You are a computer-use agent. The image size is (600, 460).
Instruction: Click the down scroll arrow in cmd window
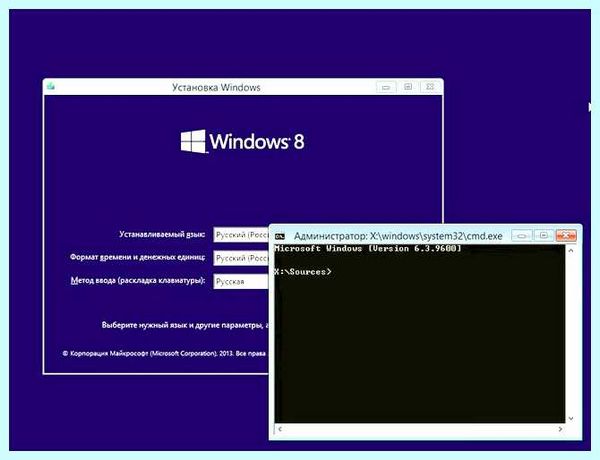click(x=571, y=418)
